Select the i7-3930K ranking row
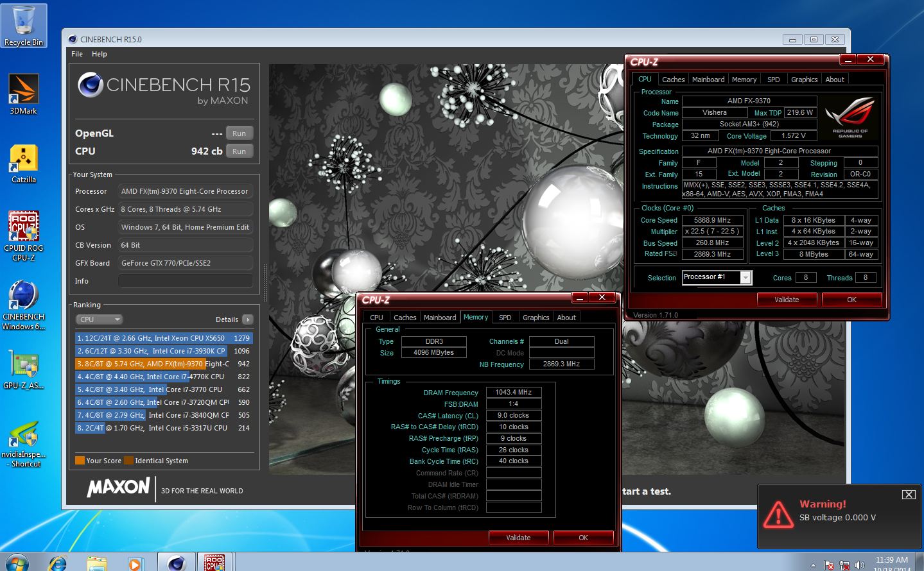The width and height of the screenshot is (924, 571). click(x=164, y=351)
